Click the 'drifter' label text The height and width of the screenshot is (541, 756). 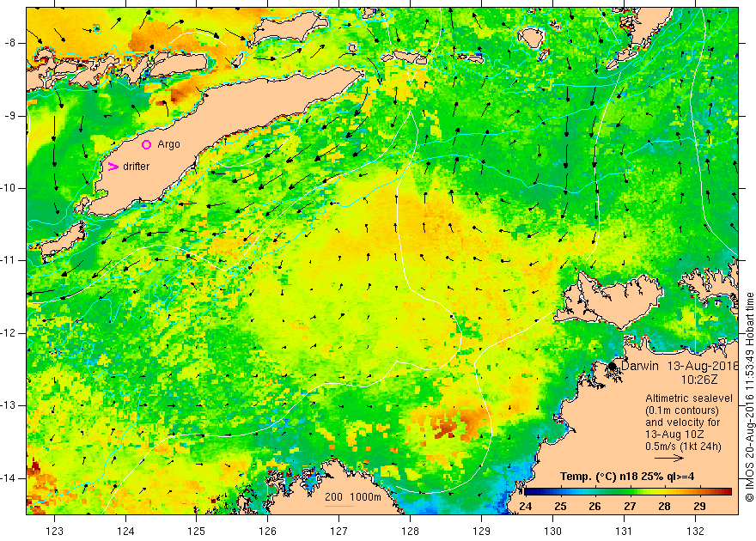tap(137, 167)
